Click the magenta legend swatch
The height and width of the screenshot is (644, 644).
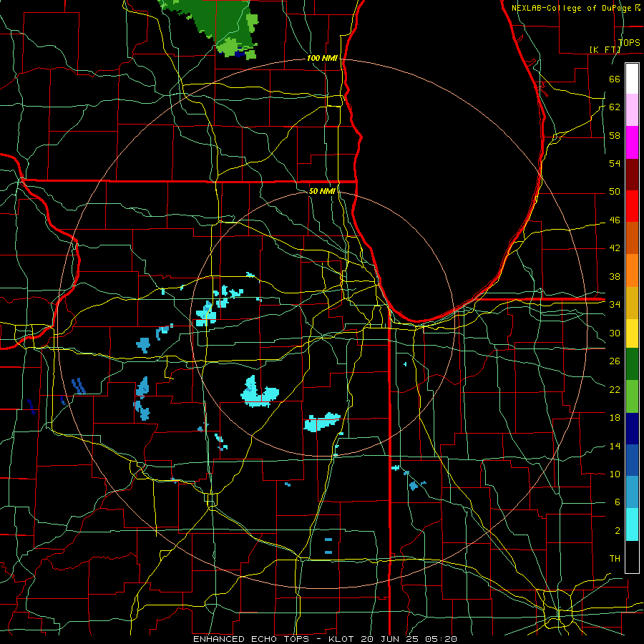point(632,142)
